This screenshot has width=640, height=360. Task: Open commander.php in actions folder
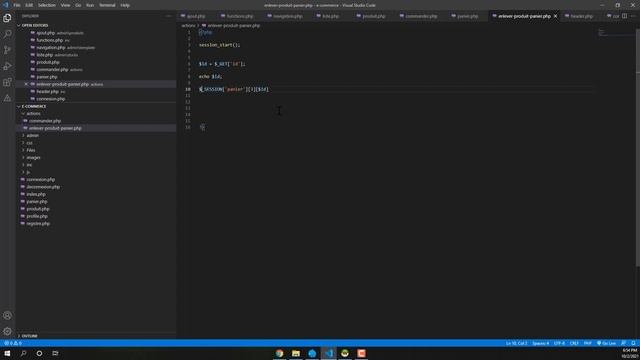pyautogui.click(x=45, y=121)
